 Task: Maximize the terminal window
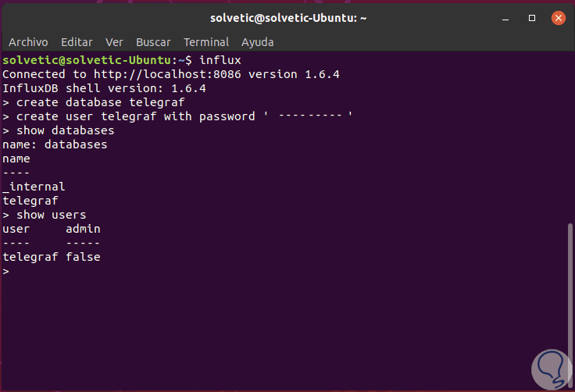coord(532,17)
